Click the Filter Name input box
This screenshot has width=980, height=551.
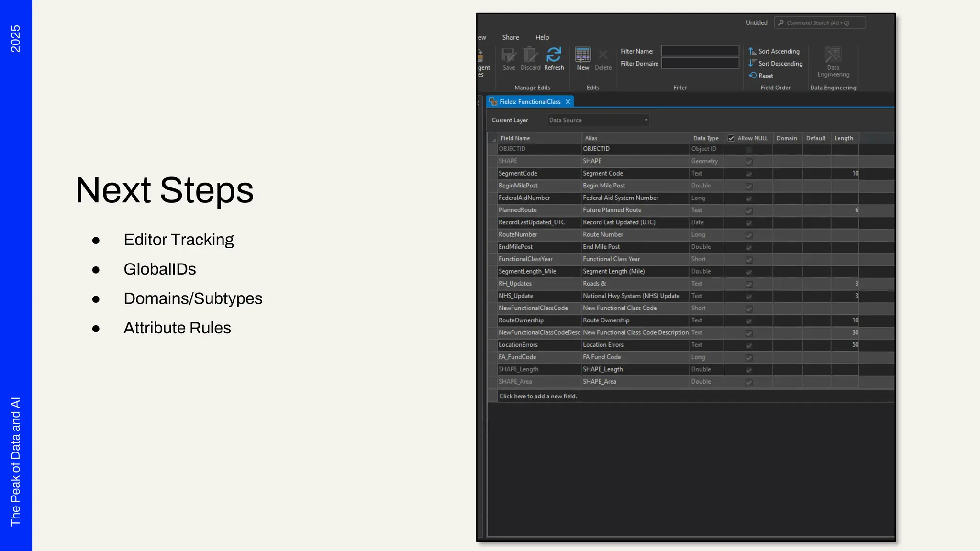(700, 51)
